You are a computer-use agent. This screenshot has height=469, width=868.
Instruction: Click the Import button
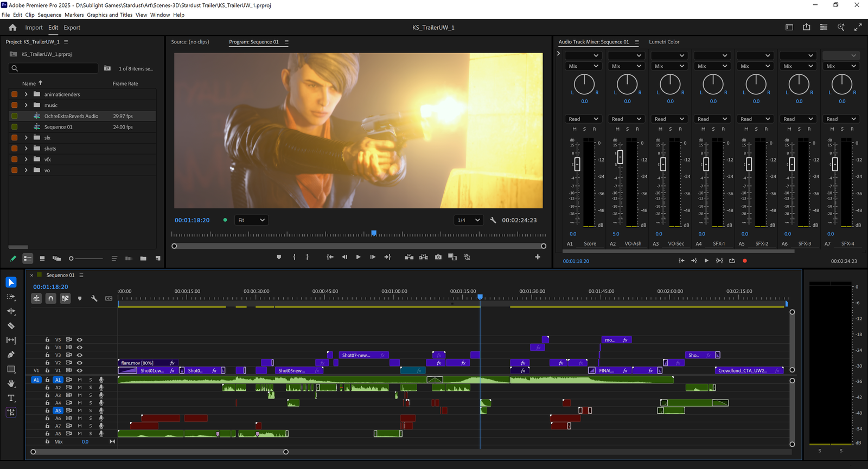tap(34, 28)
